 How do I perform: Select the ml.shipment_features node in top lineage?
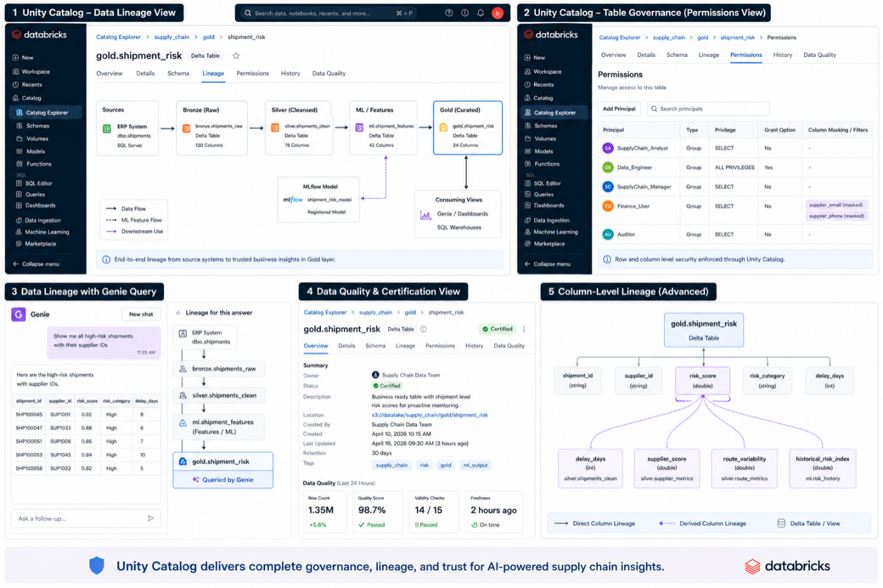point(384,128)
